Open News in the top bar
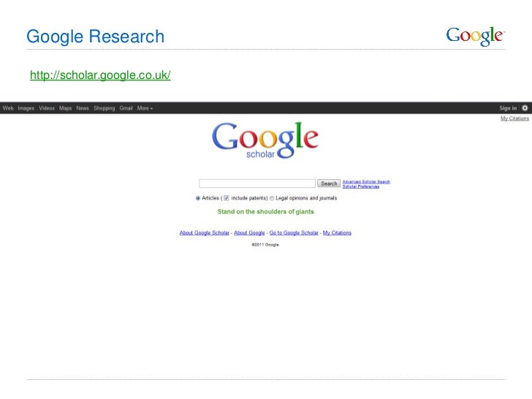This screenshot has width=532, height=399. click(x=83, y=108)
